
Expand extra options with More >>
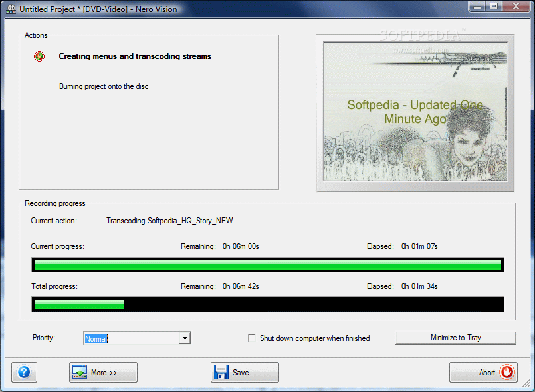click(103, 372)
